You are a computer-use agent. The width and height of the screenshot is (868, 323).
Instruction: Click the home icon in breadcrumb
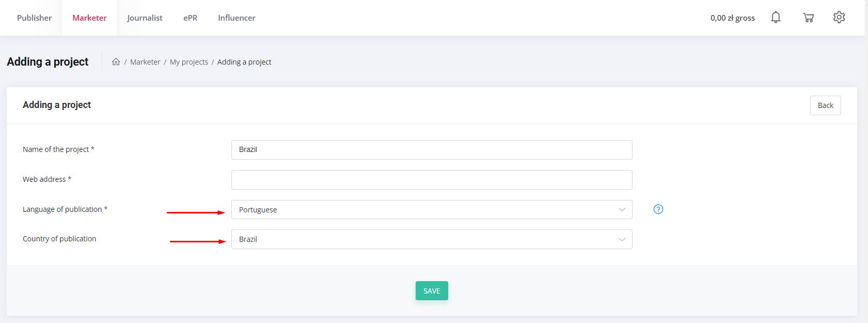pyautogui.click(x=116, y=62)
